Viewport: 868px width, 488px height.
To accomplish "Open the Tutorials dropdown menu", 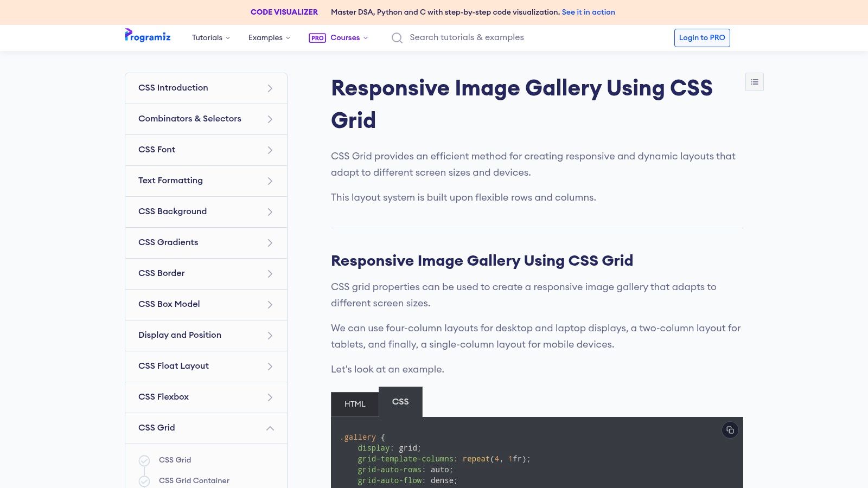I will tap(211, 38).
